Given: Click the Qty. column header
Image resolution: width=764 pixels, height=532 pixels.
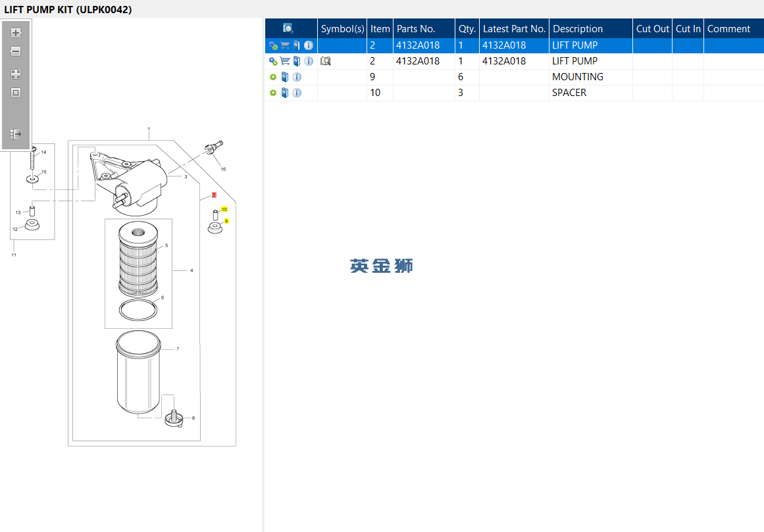Looking at the screenshot, I should tap(467, 29).
